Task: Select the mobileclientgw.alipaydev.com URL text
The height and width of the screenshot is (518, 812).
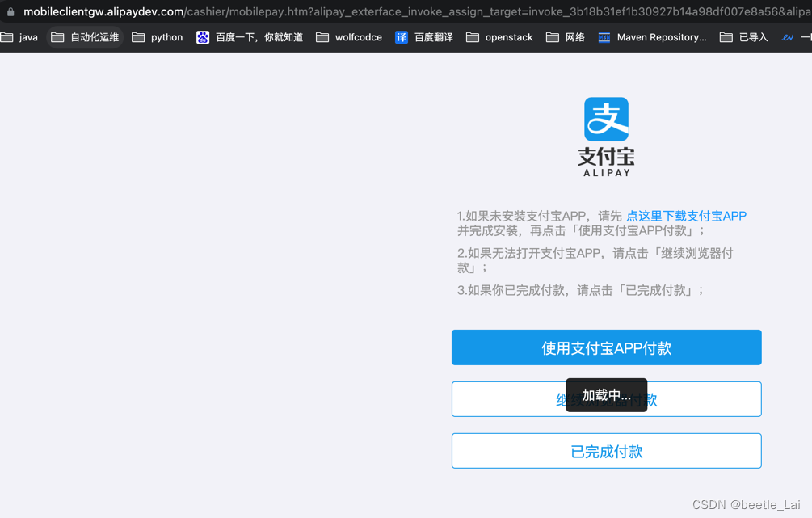Action: (103, 11)
